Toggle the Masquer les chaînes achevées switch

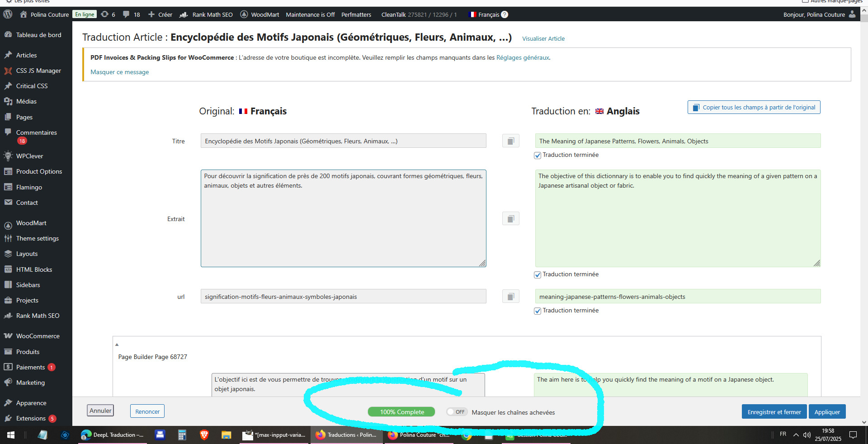click(x=456, y=412)
